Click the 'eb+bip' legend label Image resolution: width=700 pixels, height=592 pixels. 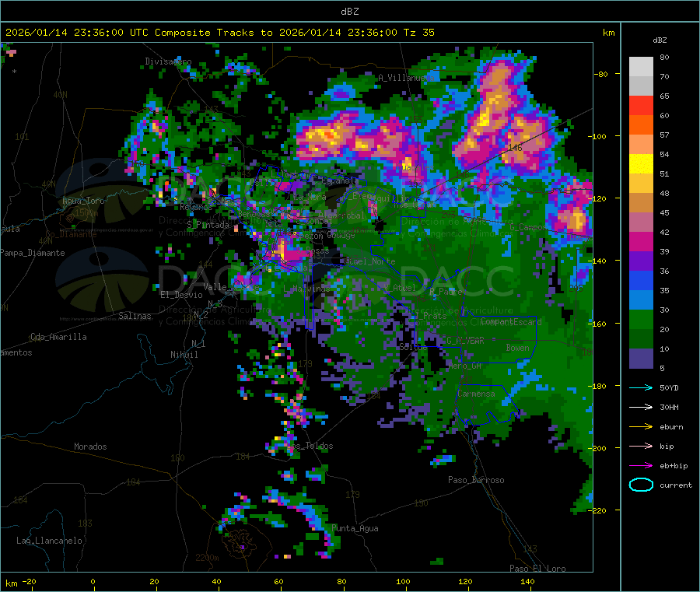tap(674, 466)
